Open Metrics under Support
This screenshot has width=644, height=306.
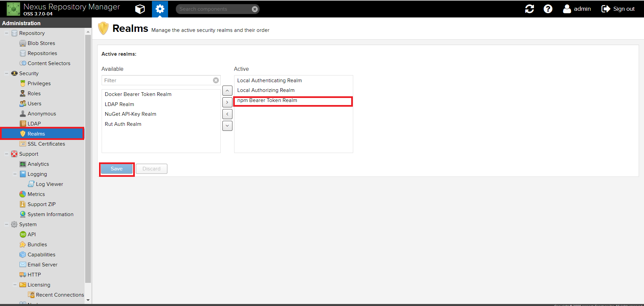tap(36, 194)
